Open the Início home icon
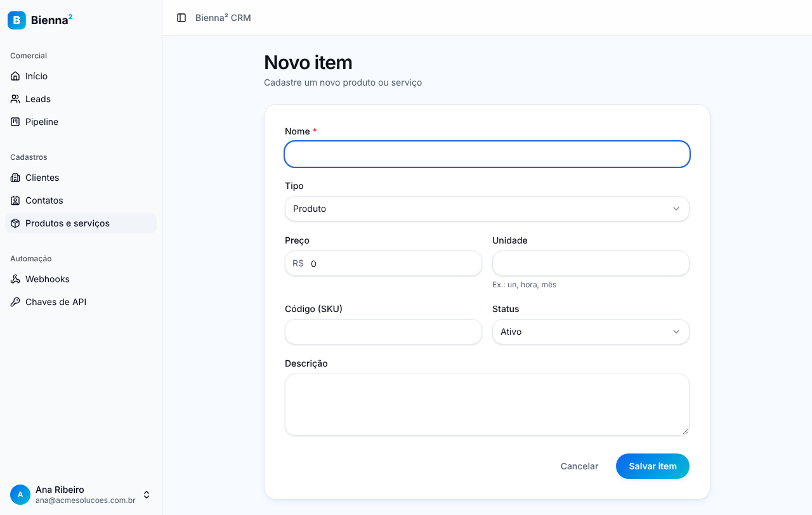The image size is (812, 515). pos(15,76)
